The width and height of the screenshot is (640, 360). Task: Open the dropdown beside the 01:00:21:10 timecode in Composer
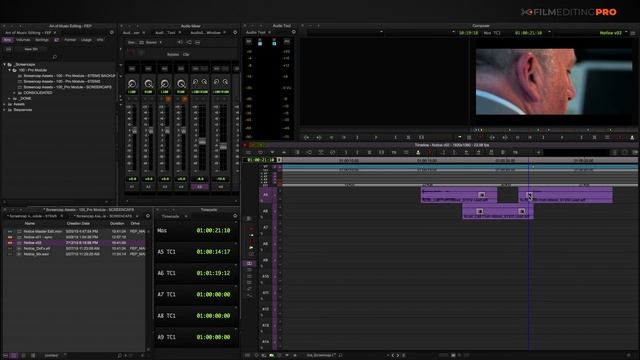(x=549, y=32)
